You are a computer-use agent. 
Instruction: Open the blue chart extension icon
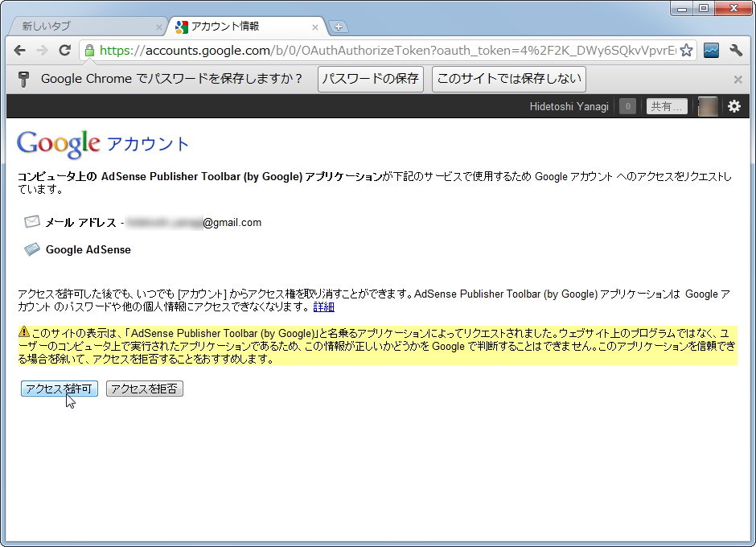[711, 50]
